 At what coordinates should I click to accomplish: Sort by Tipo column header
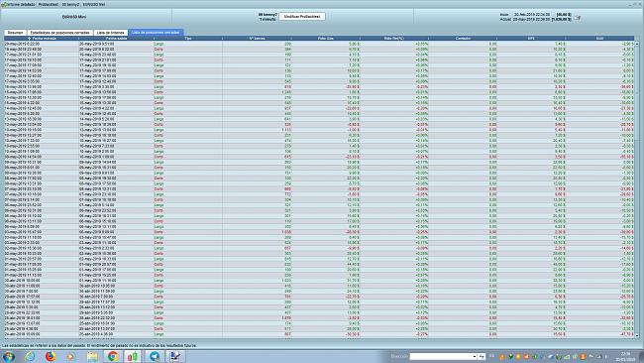(187, 39)
